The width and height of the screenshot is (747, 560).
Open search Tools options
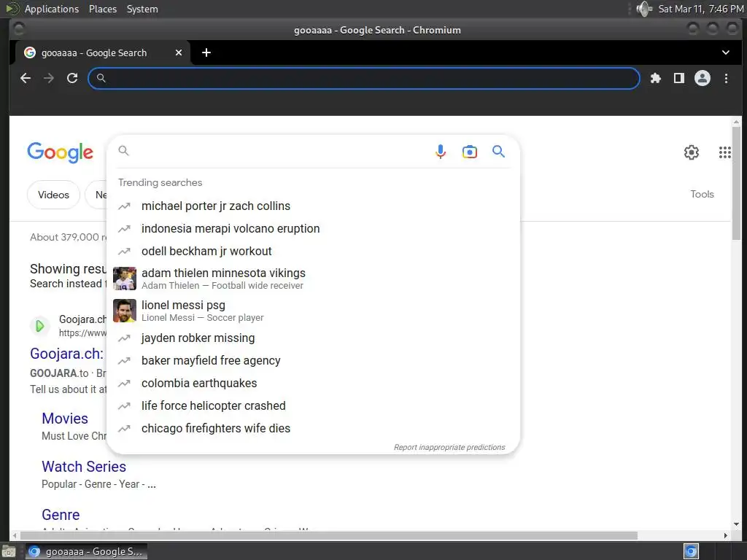[702, 194]
